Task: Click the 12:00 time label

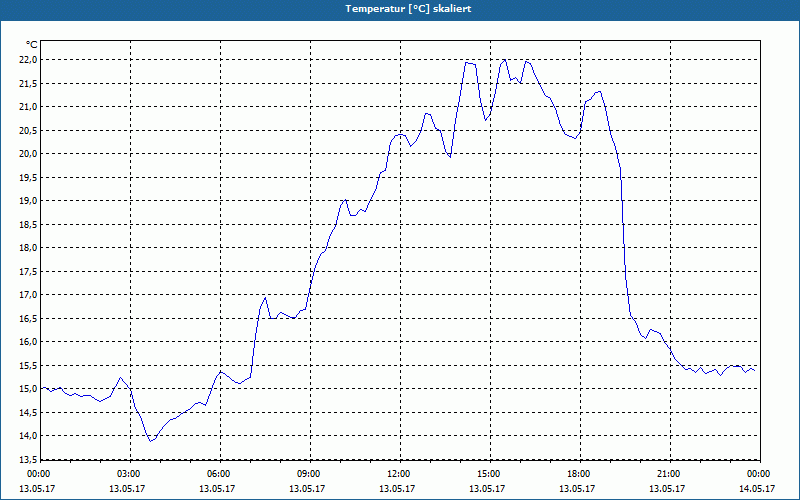Action: click(397, 474)
